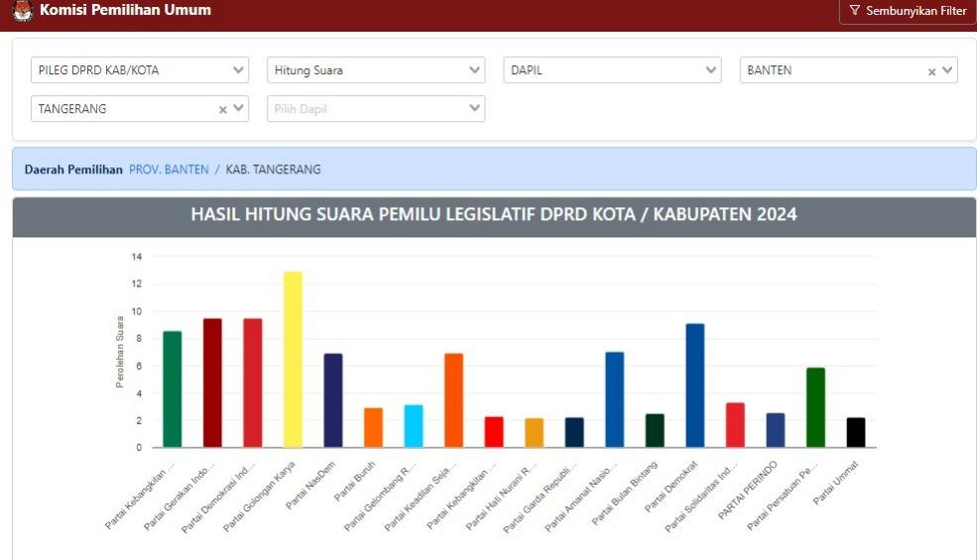The image size is (977, 560).
Task: Click the Partai Buruh axis label
Action: (x=354, y=481)
